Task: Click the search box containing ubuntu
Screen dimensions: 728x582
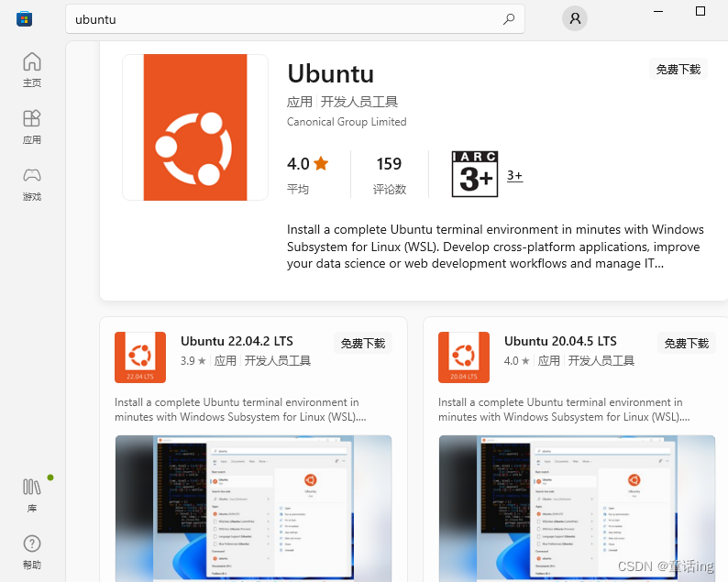Action: pos(295,19)
